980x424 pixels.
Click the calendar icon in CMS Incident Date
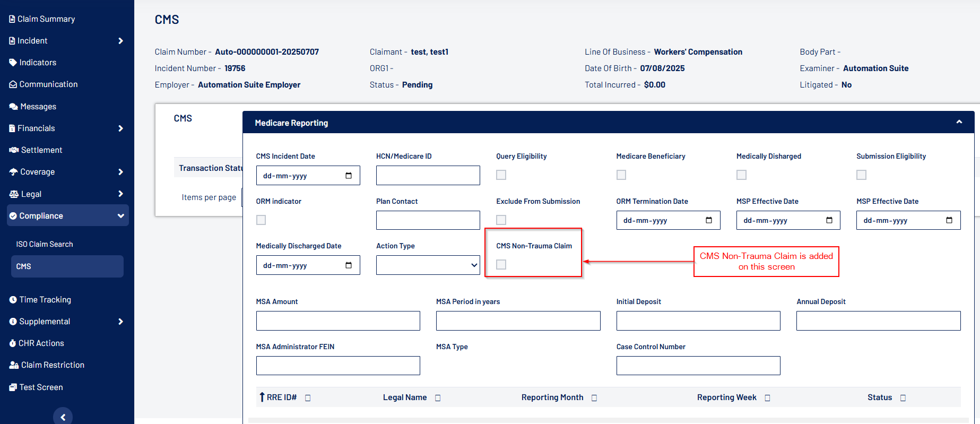click(x=349, y=176)
